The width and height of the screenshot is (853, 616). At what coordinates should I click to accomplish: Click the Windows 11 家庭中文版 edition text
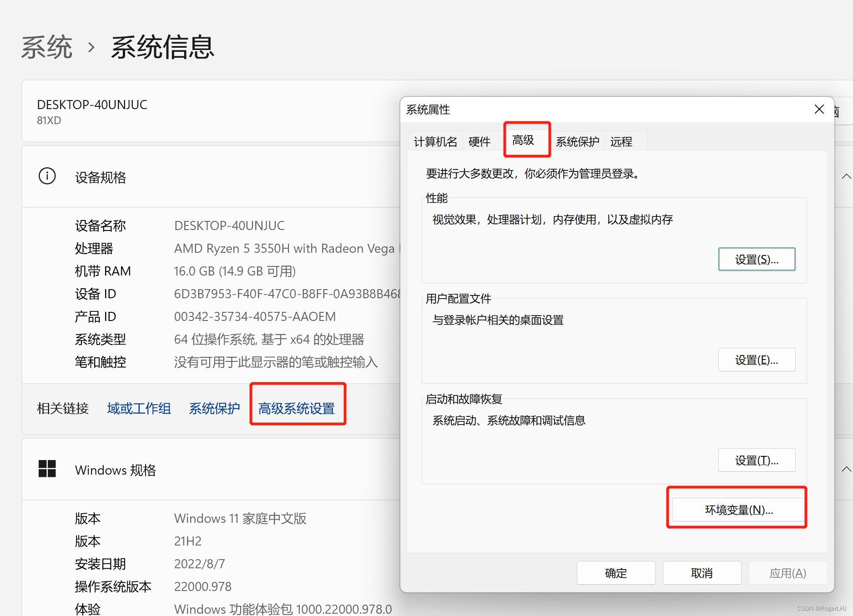(x=240, y=518)
